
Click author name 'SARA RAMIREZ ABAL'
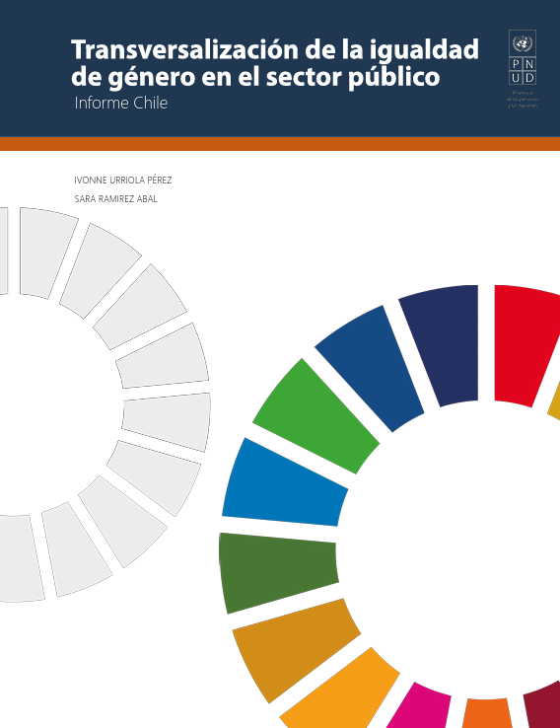coord(116,198)
